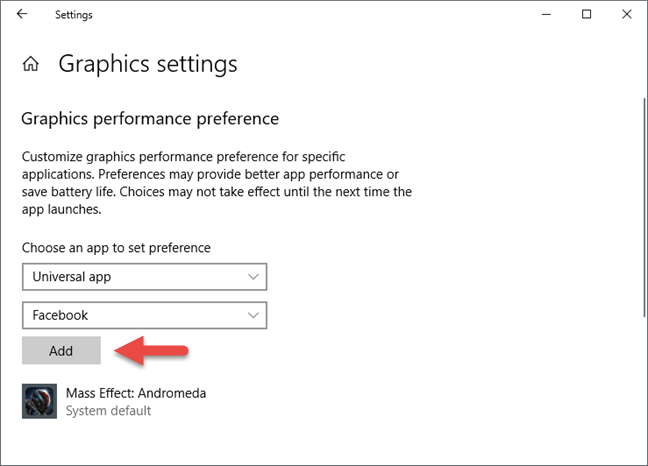Viewport: 648px width, 466px height.
Task: Click the chevron on Facebook combo box
Action: (x=253, y=315)
